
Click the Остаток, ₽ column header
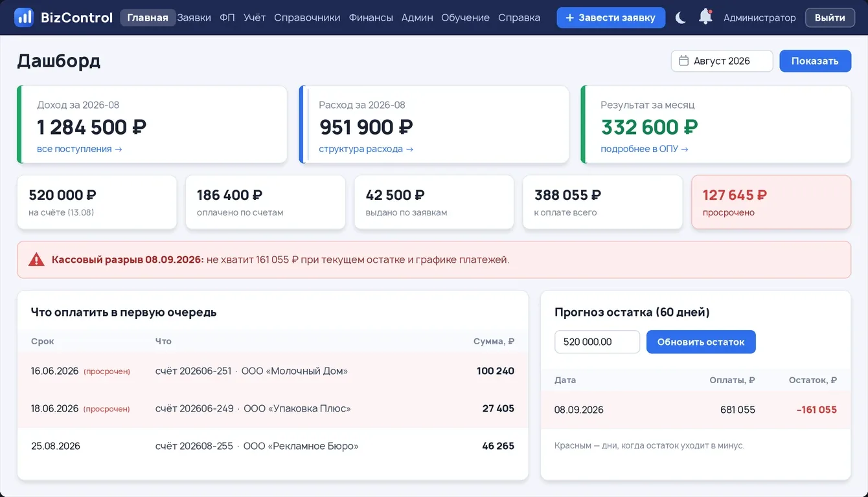pos(813,380)
